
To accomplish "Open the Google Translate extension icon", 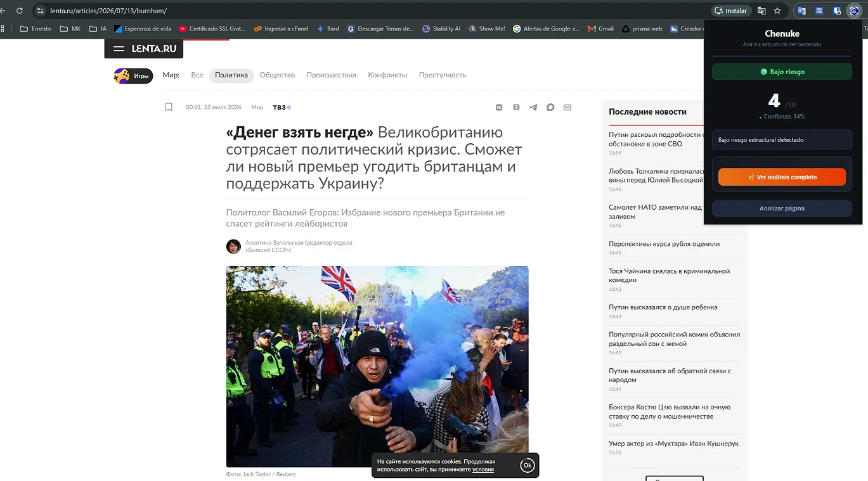I will click(x=801, y=11).
